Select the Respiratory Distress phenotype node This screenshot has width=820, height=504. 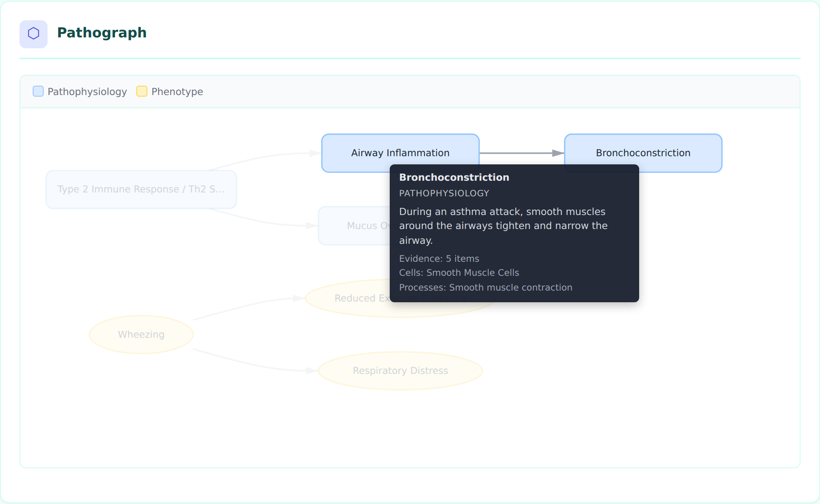click(x=400, y=371)
